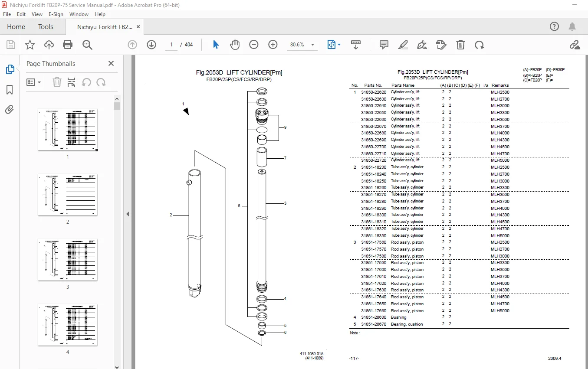Open the thumbnails panel options dropdown
This screenshot has height=369, width=588.
(34, 82)
